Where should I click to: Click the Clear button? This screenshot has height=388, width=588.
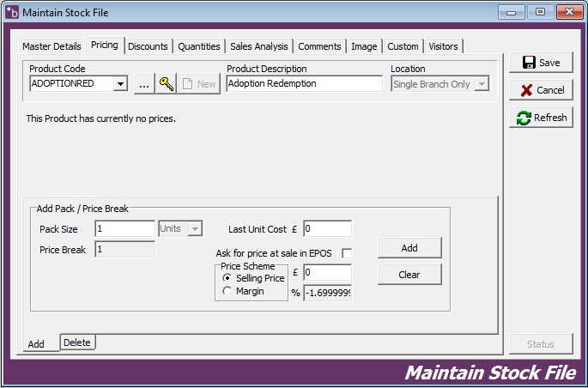(x=409, y=275)
